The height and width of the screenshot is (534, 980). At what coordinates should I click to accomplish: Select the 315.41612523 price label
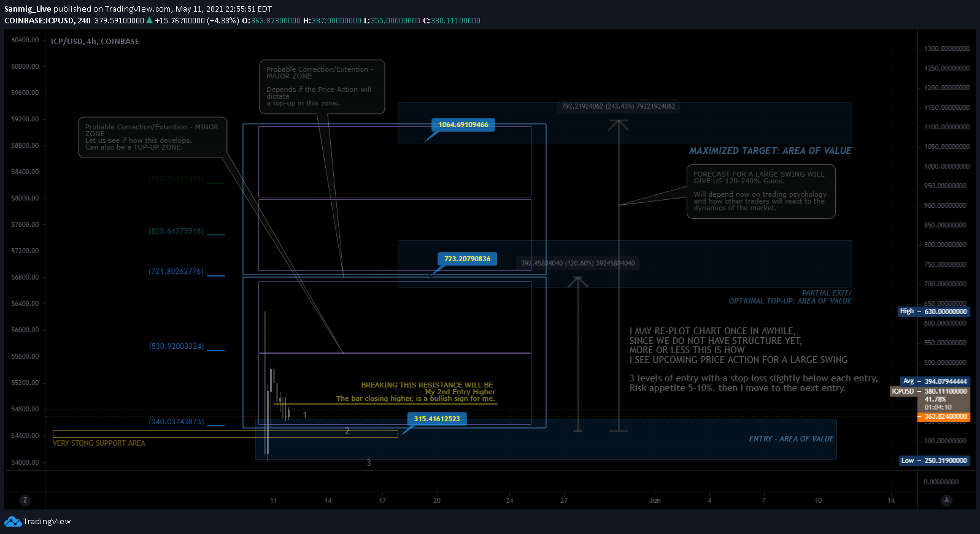[x=437, y=419]
